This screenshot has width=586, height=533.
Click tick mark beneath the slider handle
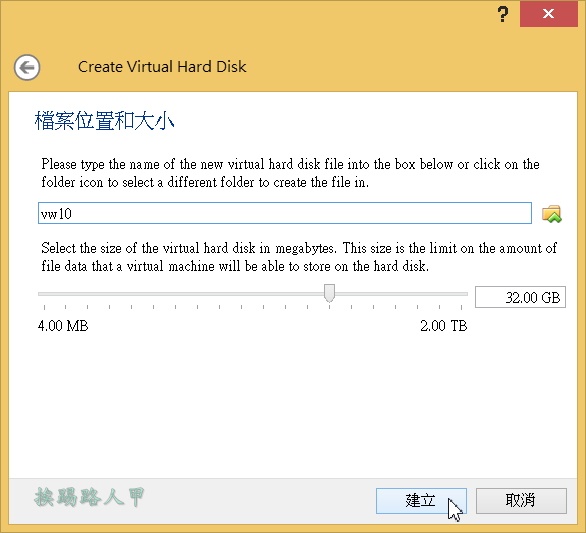(329, 307)
